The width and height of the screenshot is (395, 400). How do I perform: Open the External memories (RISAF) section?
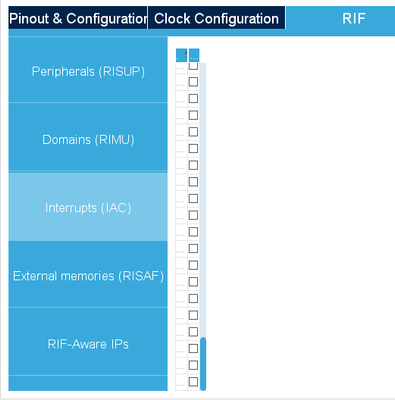click(x=88, y=274)
